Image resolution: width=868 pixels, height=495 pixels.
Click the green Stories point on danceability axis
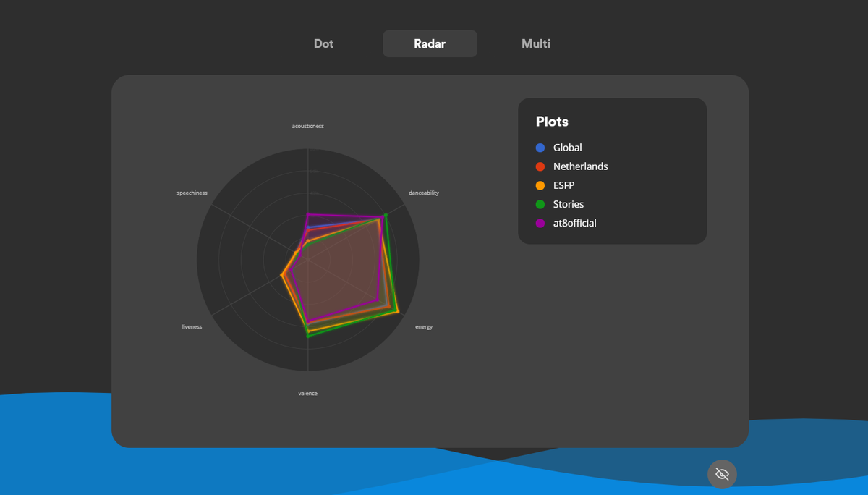(386, 215)
